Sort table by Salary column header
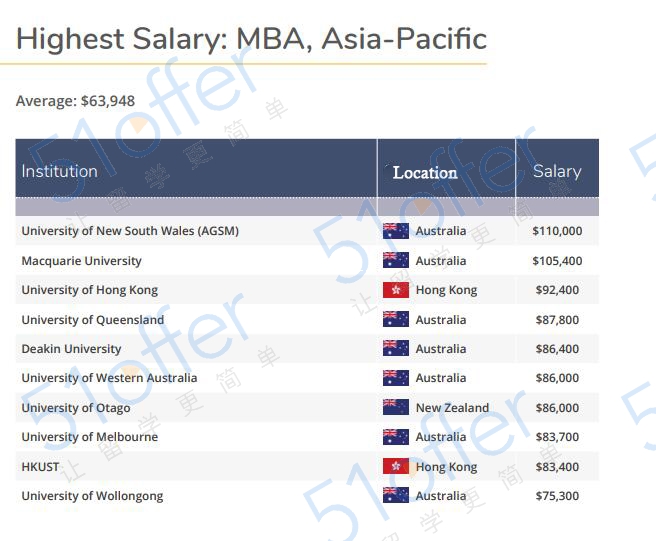 557,171
